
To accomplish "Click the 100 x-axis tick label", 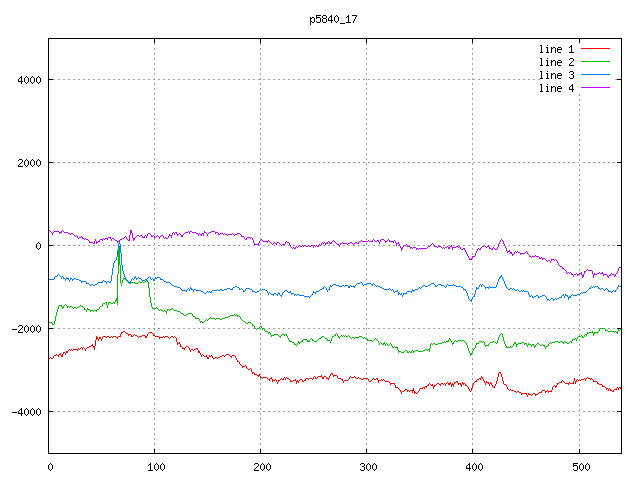I will [x=155, y=466].
